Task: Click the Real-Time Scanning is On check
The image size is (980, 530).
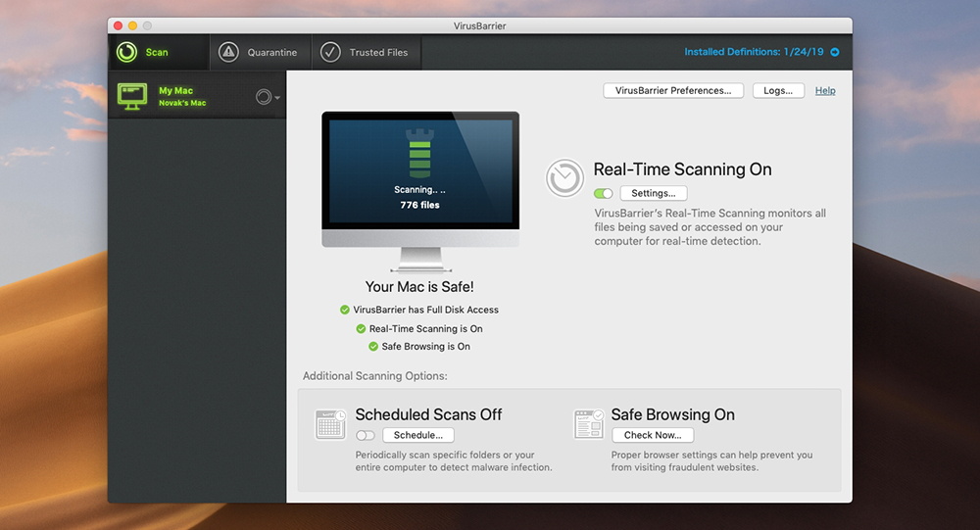Action: pos(361,328)
